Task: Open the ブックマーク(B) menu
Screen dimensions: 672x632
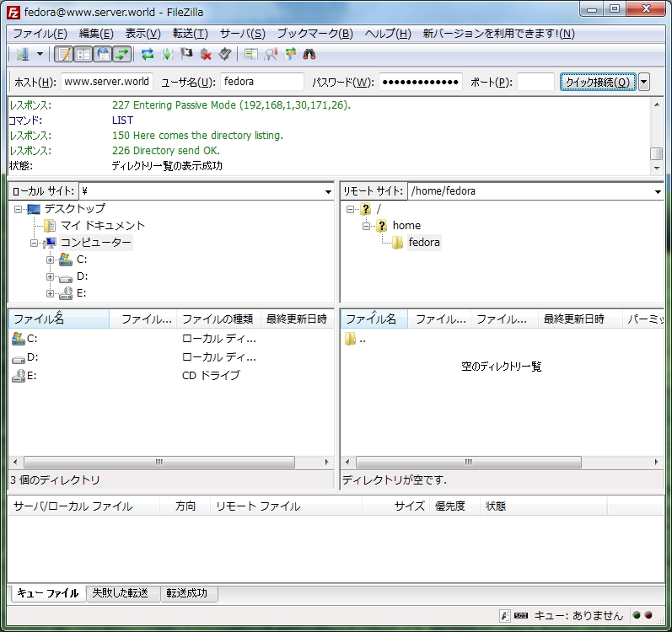Action: click(x=315, y=34)
